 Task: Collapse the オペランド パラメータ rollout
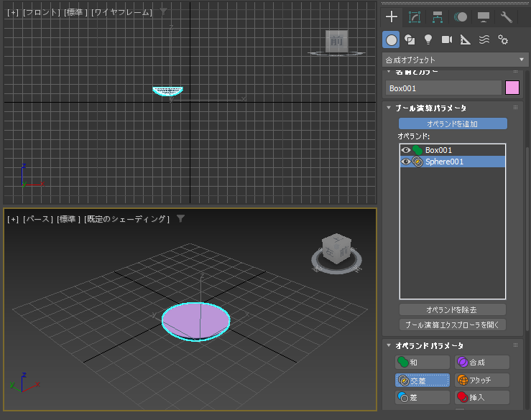point(389,345)
